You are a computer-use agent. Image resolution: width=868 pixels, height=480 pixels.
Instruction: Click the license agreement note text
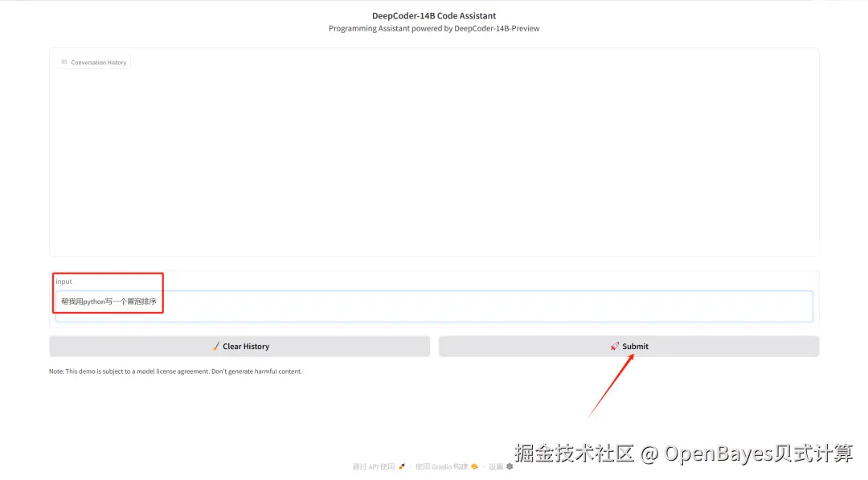pyautogui.click(x=175, y=371)
